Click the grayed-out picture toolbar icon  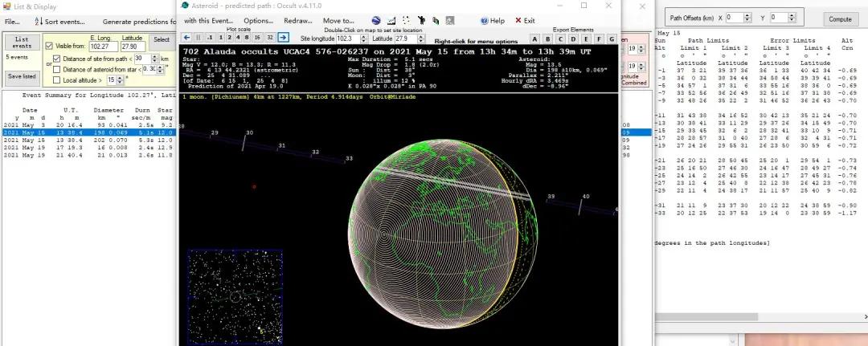pyautogui.click(x=450, y=20)
